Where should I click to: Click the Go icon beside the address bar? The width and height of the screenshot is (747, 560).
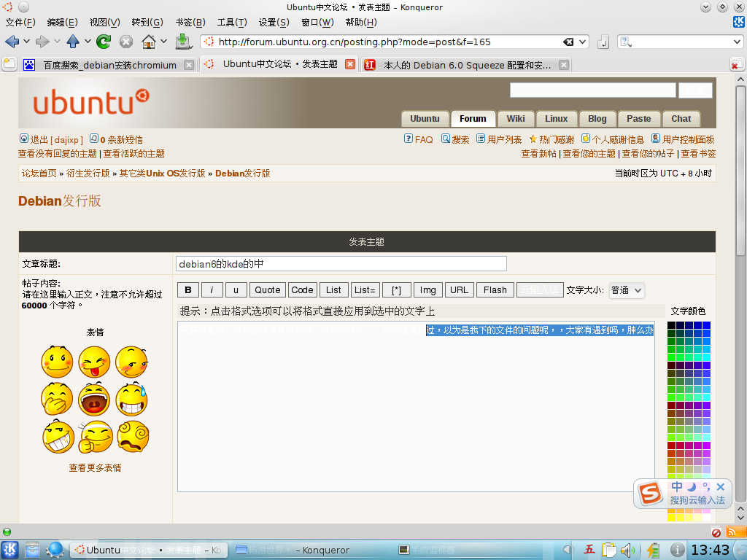(x=603, y=42)
